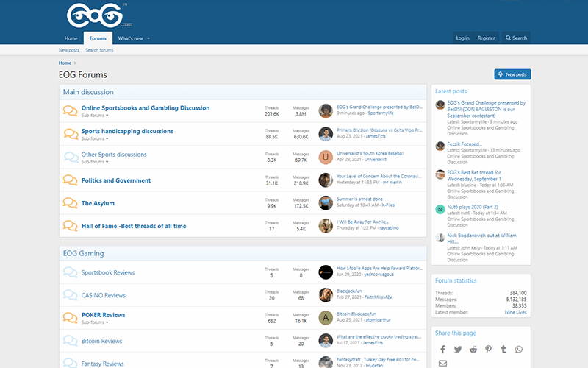
Task: Go to the Home tab
Action: [71, 38]
